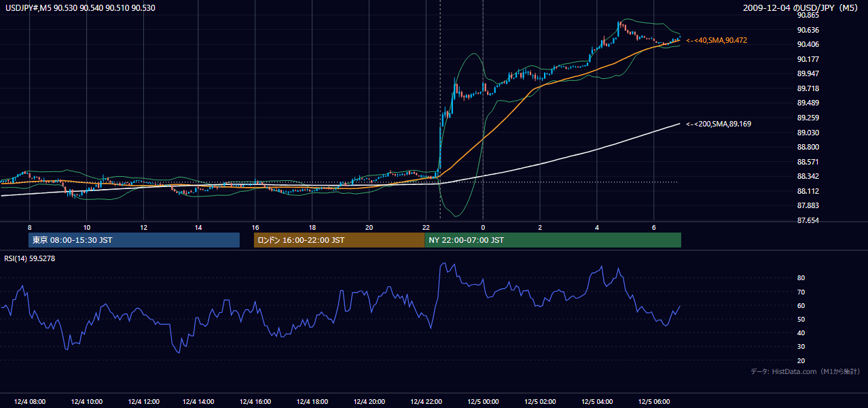Click the 12/4 10:00 date label
This screenshot has width=868, height=408.
pyautogui.click(x=88, y=402)
